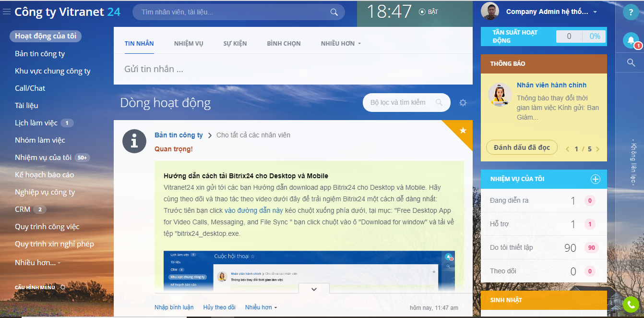Open Quy trình công việc in sidebar

(47, 227)
